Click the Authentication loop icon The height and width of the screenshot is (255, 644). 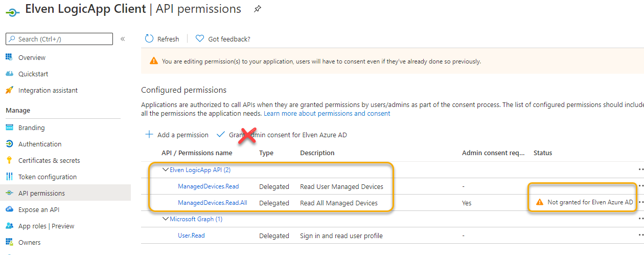pyautogui.click(x=9, y=144)
